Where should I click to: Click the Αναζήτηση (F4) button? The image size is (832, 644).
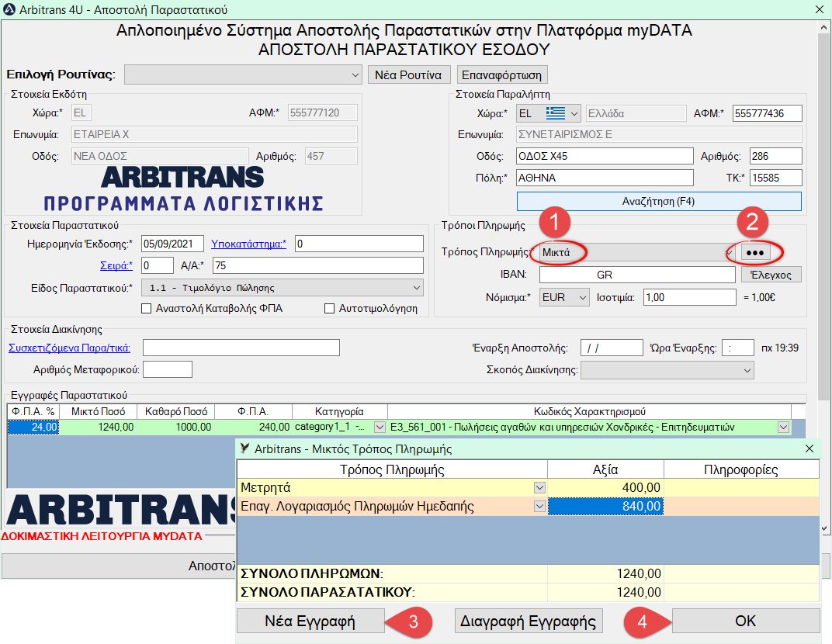click(x=658, y=201)
